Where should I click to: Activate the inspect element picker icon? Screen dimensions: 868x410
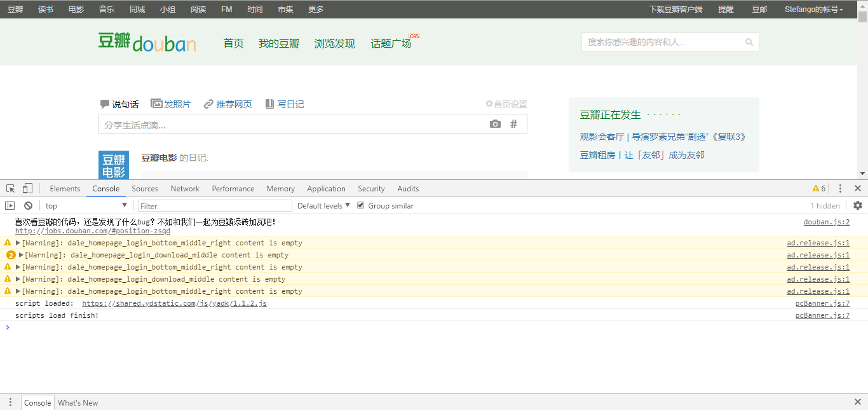11,189
